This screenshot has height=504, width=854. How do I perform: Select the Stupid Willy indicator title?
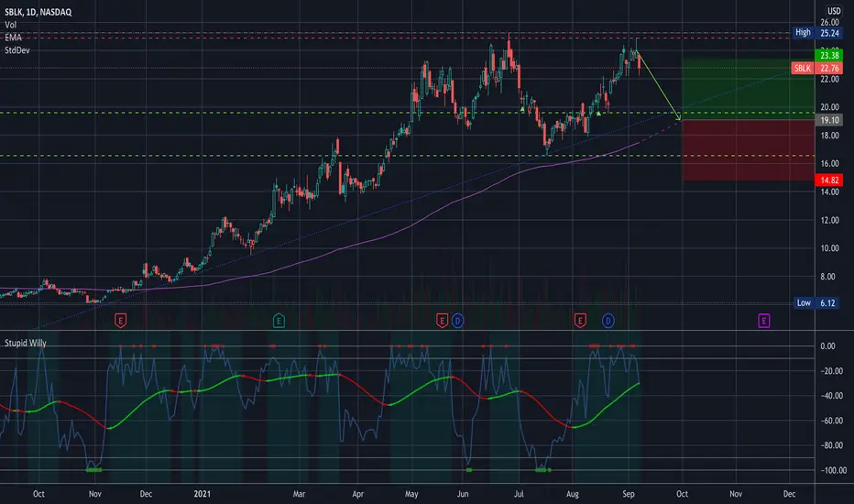pos(25,343)
